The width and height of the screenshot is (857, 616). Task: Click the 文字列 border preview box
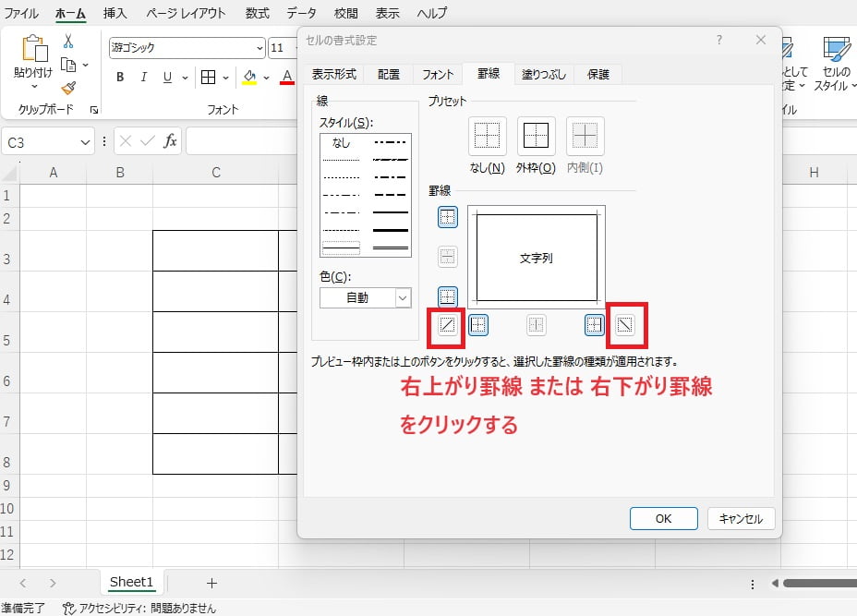click(x=537, y=256)
